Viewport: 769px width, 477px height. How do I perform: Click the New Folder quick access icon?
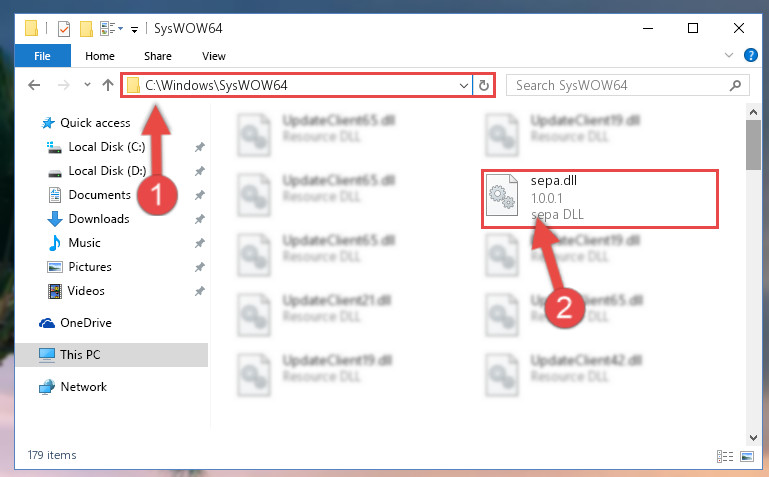(x=86, y=28)
